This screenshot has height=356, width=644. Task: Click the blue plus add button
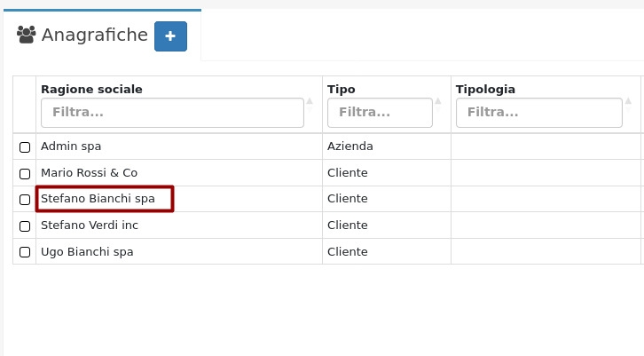coord(170,36)
